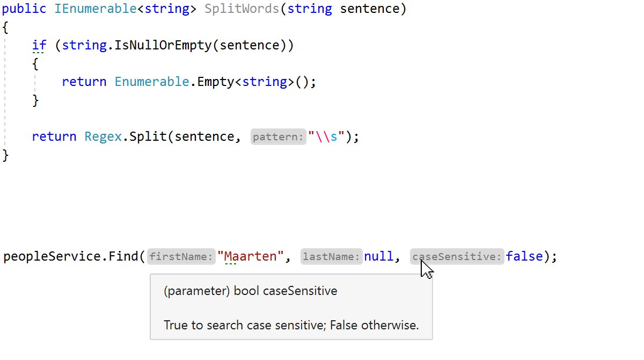Click the return keyword before Regex.Split
The width and height of the screenshot is (644, 360).
pyautogui.click(x=54, y=136)
